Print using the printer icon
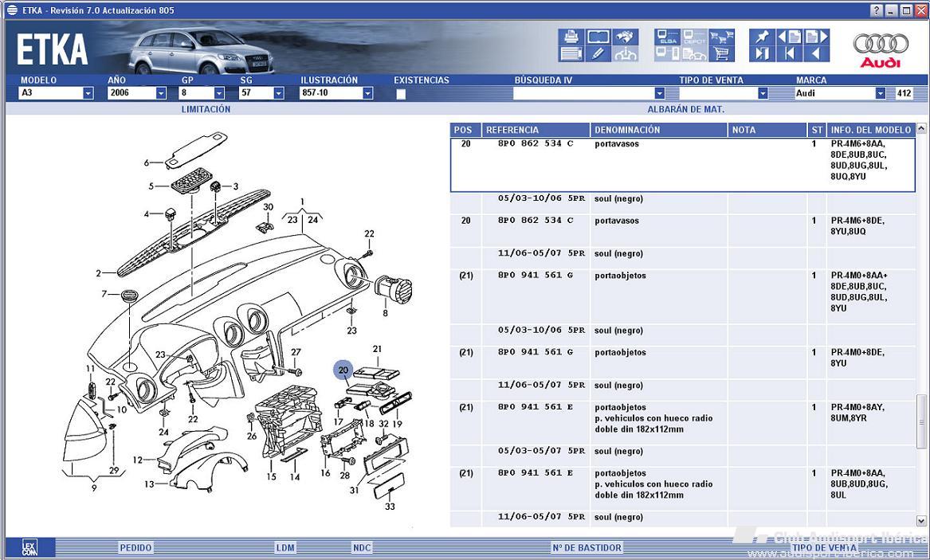930x560 pixels. coord(571,37)
